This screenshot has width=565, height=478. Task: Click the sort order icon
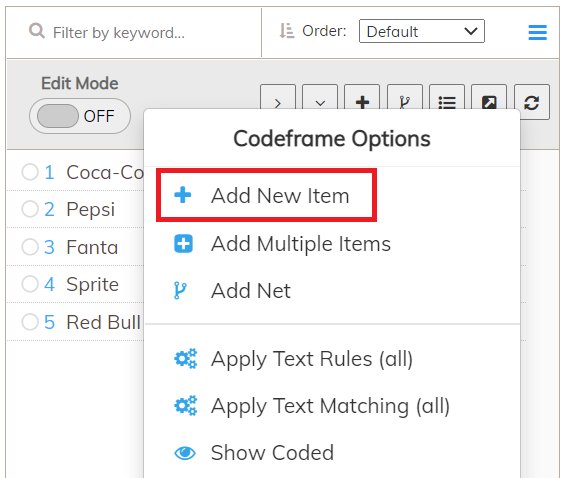coord(287,31)
